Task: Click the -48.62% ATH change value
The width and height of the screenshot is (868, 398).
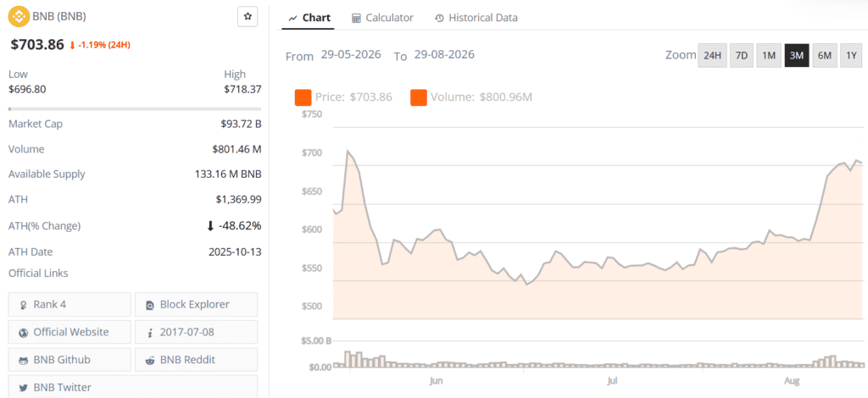Action: tap(241, 225)
